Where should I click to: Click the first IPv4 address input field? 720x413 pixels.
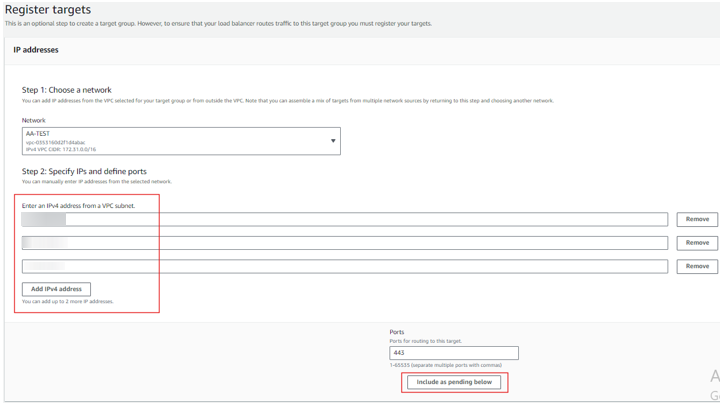(x=345, y=219)
